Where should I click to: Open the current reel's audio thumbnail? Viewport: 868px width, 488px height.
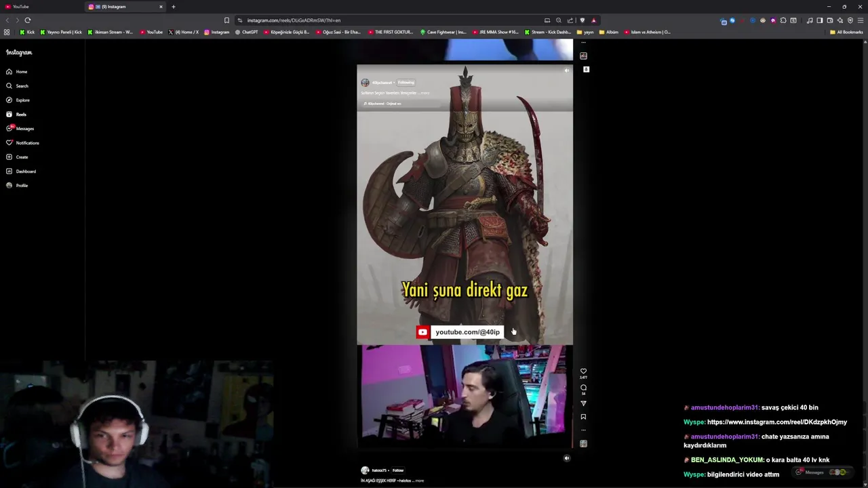click(583, 443)
